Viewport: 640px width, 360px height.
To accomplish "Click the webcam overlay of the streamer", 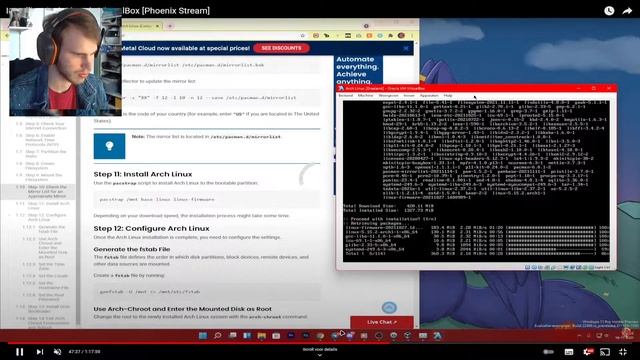I will click(x=65, y=62).
